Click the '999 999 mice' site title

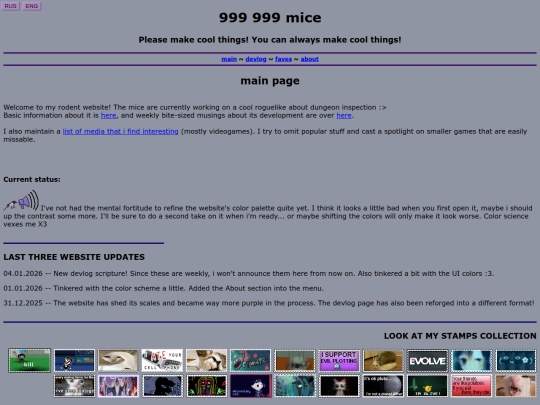point(270,18)
